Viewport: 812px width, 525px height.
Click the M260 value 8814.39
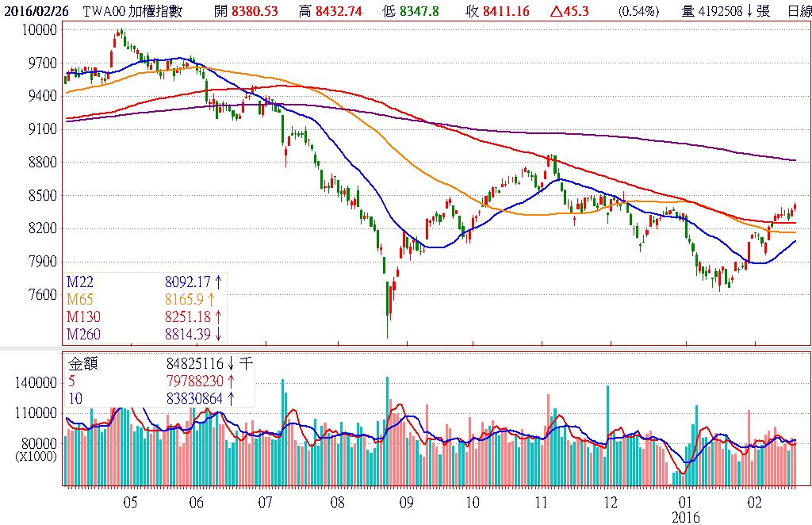pyautogui.click(x=188, y=334)
